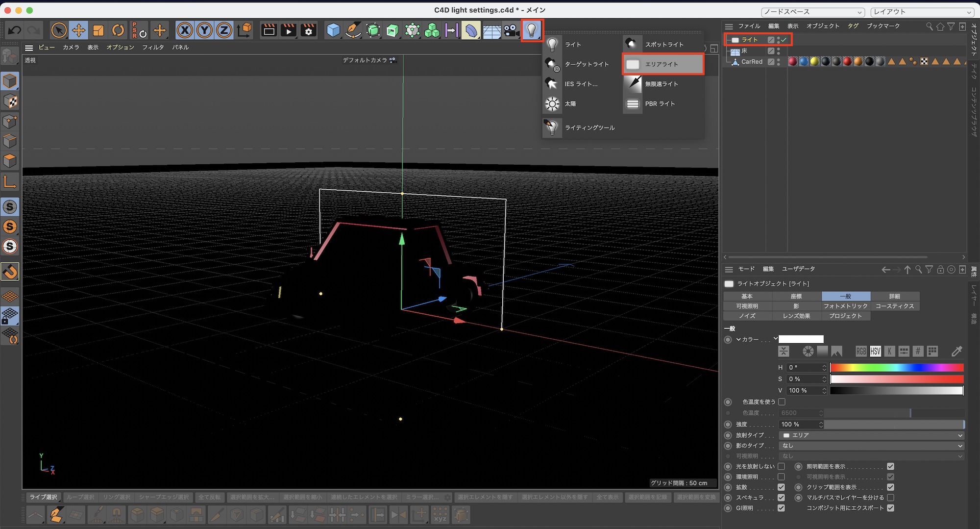Choose エリアライト from the light menu

[x=662, y=64]
